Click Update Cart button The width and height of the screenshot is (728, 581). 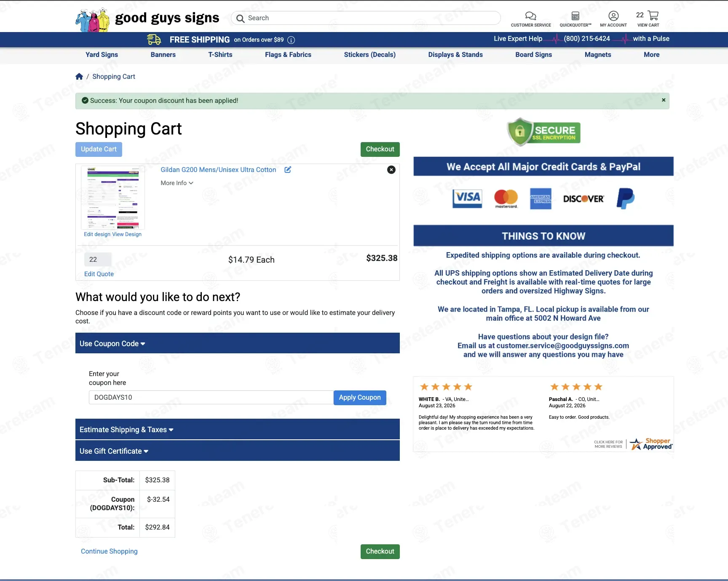click(99, 149)
